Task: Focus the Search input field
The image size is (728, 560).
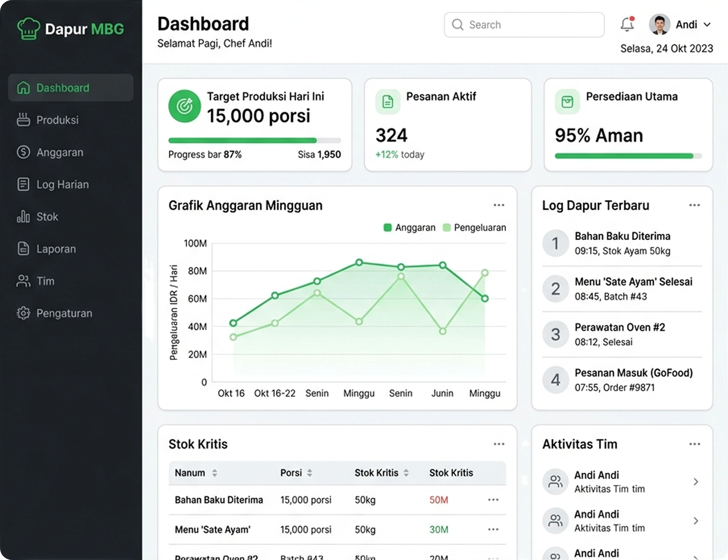Action: coord(524,25)
